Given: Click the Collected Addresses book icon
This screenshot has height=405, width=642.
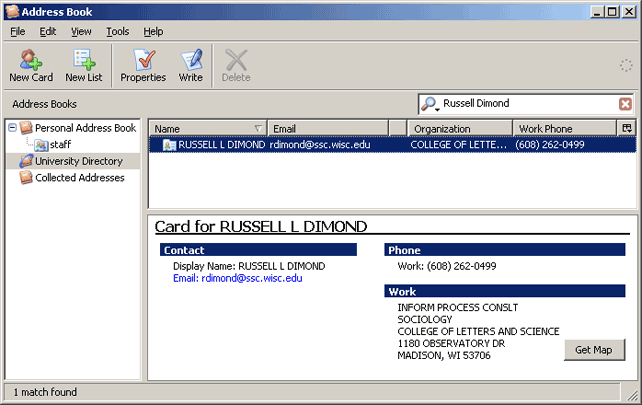Looking at the screenshot, I should [26, 177].
